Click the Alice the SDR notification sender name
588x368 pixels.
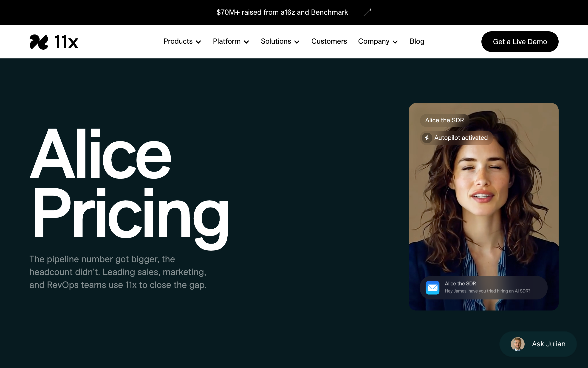tap(460, 284)
